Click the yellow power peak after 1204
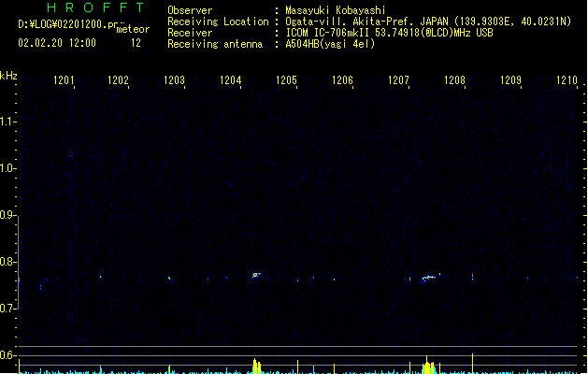588x374 pixels. point(256,367)
